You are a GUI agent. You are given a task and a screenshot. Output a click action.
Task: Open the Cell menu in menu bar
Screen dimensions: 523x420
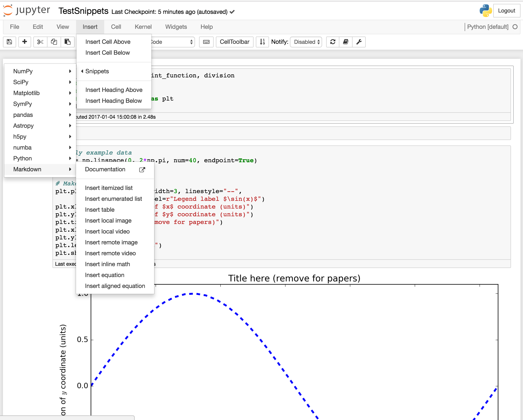(x=116, y=27)
